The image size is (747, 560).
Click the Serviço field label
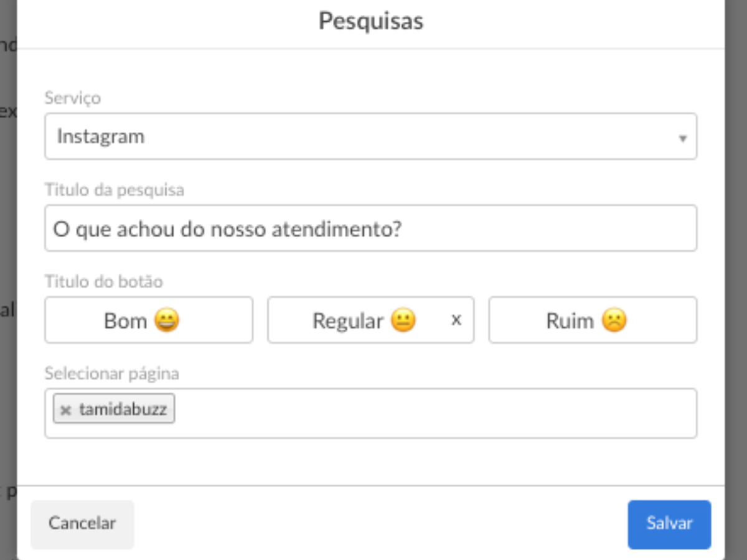pyautogui.click(x=73, y=98)
